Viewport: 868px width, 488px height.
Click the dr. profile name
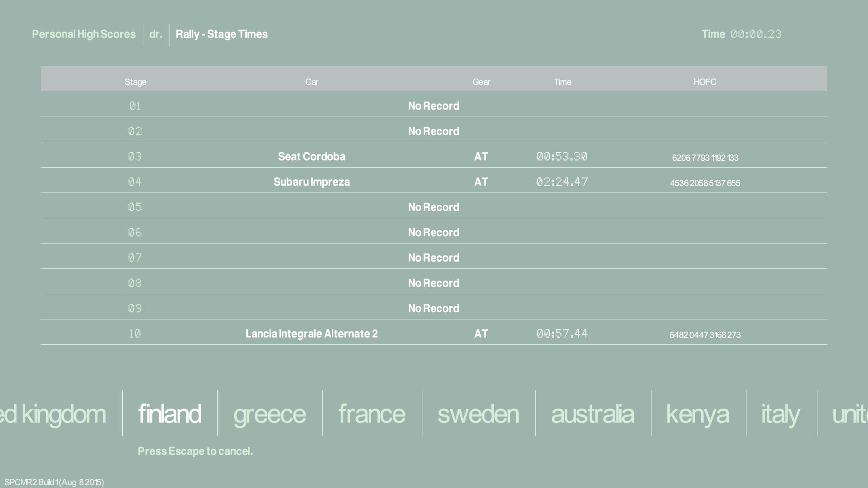pos(156,34)
